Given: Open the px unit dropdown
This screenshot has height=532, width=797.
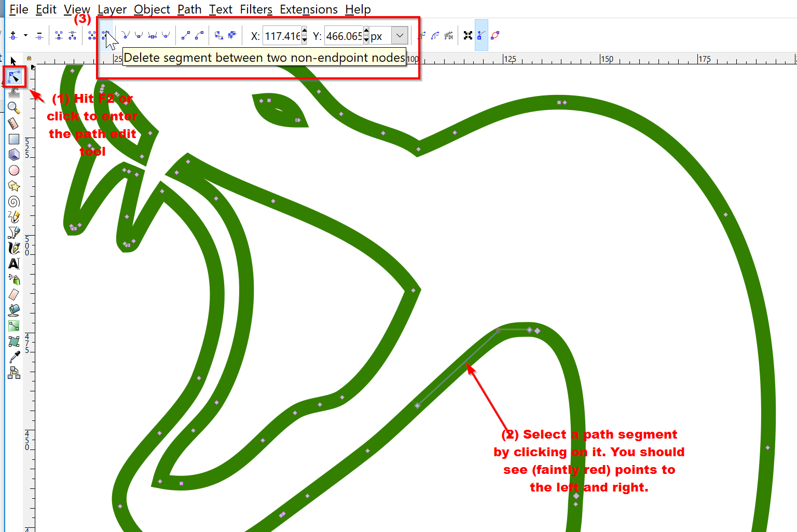Looking at the screenshot, I should [x=399, y=36].
